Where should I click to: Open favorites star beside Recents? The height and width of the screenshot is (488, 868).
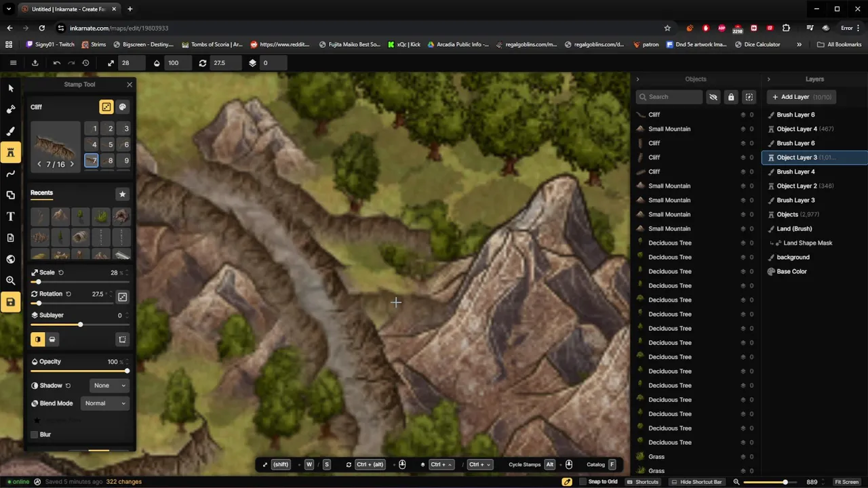click(x=122, y=194)
